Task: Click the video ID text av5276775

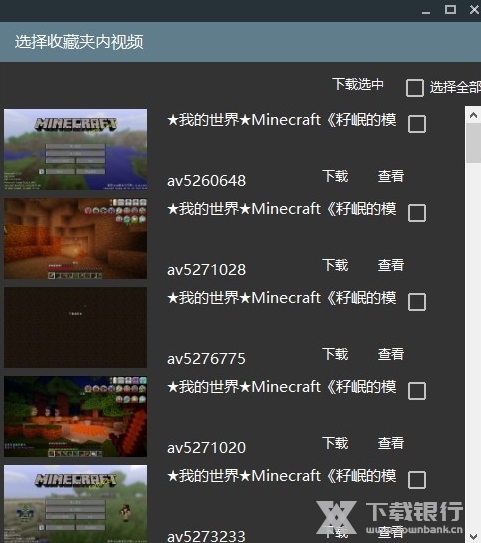Action: click(x=206, y=359)
